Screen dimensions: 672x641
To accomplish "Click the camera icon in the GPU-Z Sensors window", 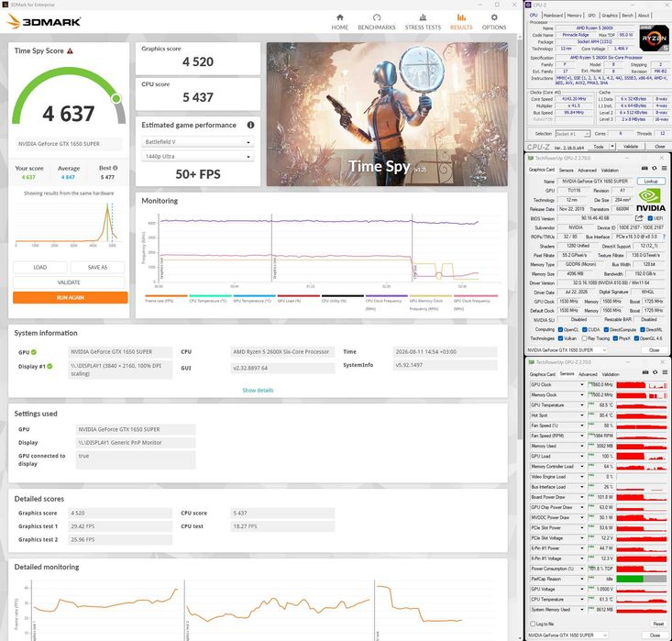I will [645, 372].
